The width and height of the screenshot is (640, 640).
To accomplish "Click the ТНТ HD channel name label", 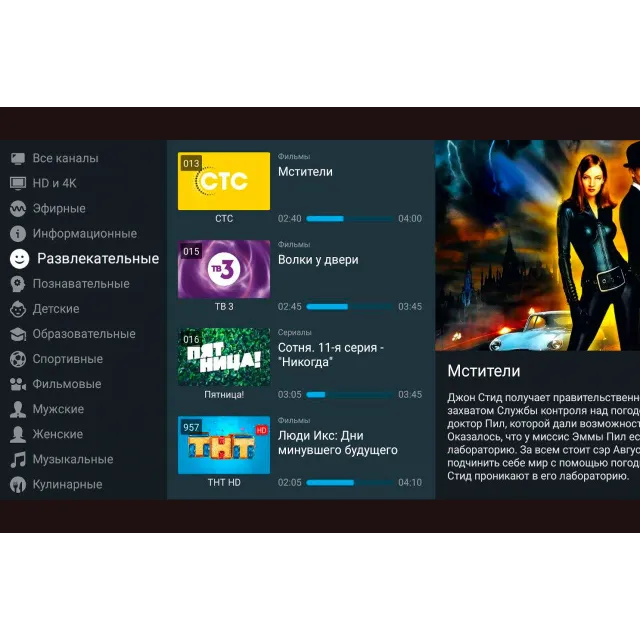I will tap(224, 482).
